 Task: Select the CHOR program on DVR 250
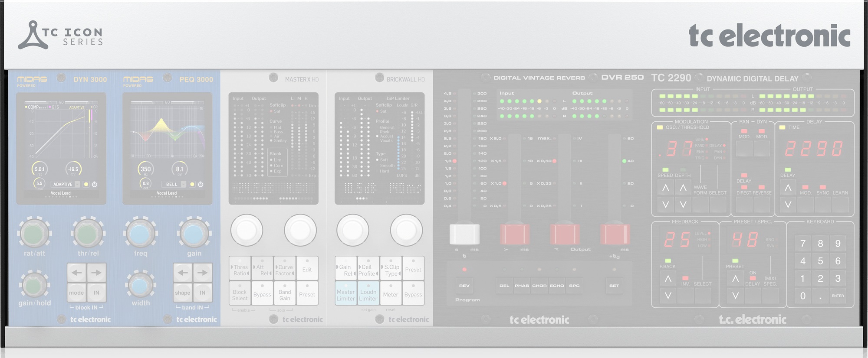[x=539, y=285]
